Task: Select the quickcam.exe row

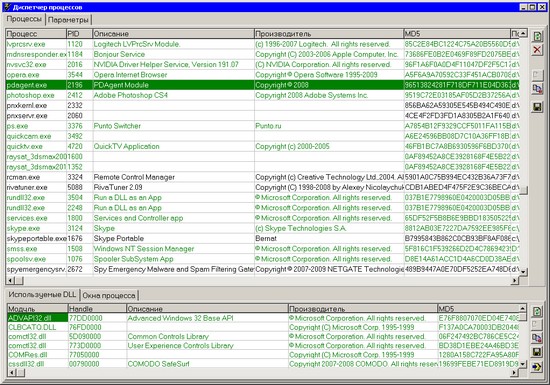Action: 262,136
